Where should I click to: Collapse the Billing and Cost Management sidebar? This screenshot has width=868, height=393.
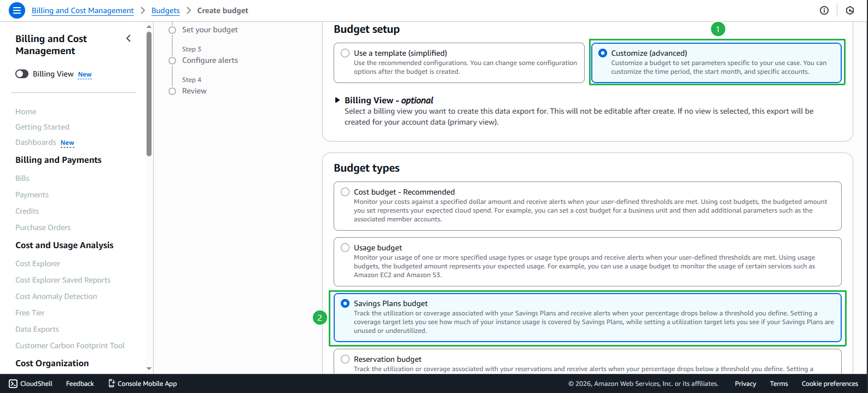tap(129, 38)
